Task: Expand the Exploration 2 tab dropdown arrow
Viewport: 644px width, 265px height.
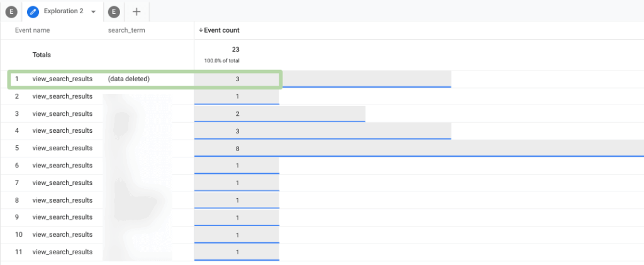Action: (x=94, y=11)
